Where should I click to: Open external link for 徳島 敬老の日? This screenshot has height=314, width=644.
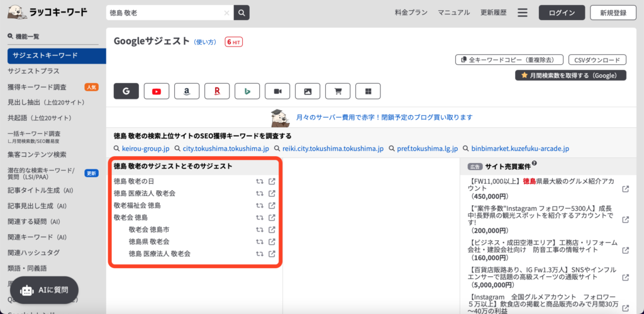coord(272,181)
